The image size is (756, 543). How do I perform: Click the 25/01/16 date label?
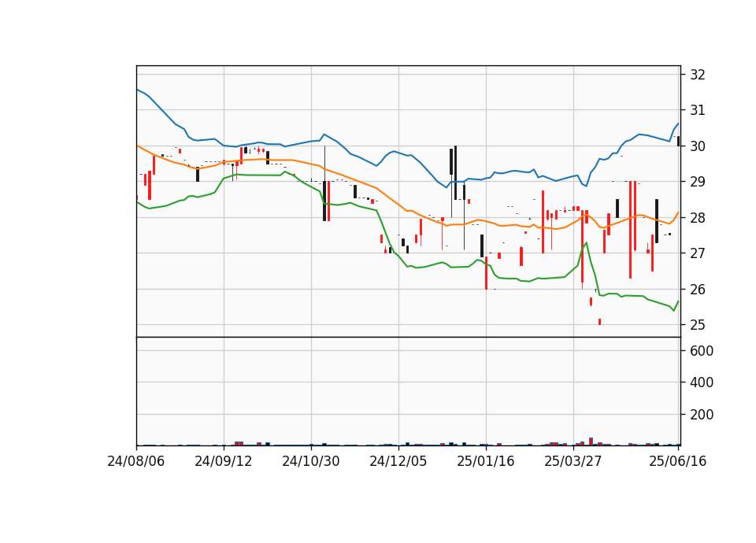[x=486, y=461]
